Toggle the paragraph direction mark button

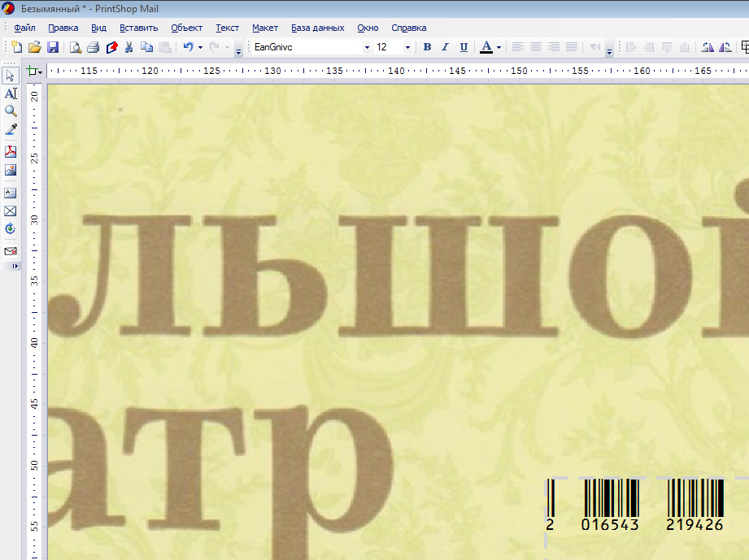[x=594, y=47]
